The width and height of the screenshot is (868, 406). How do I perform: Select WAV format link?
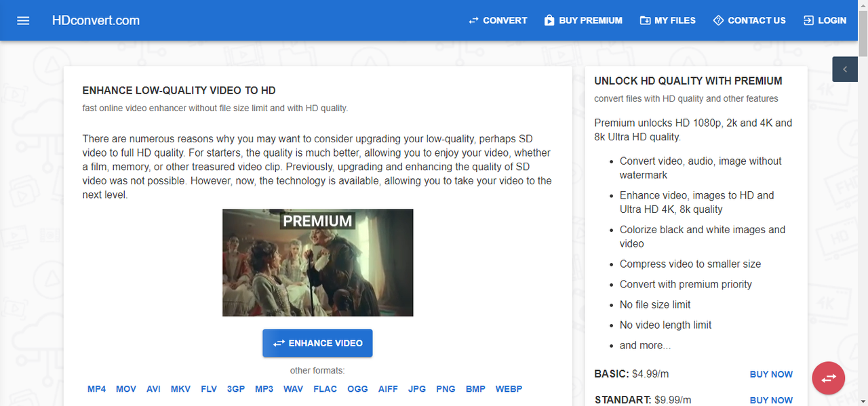point(294,389)
